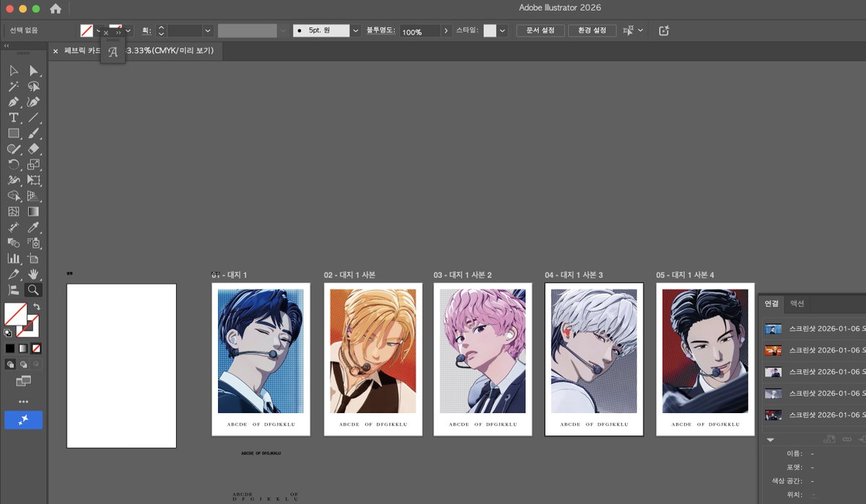Set paint mode to Gradient
Image resolution: width=866 pixels, height=504 pixels.
click(23, 348)
